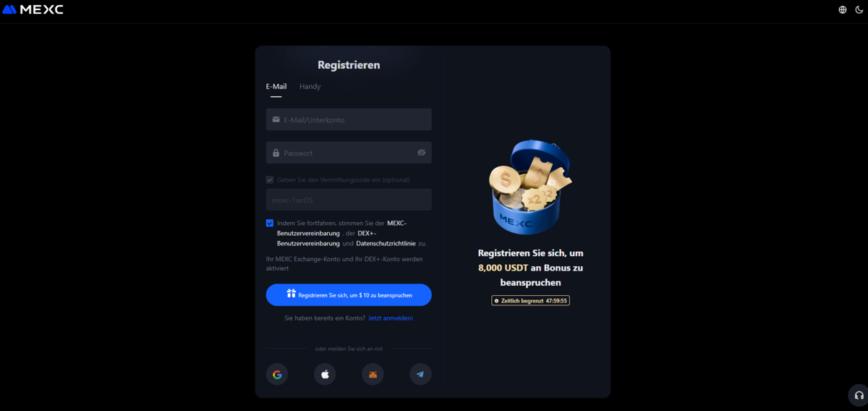Switch to the Handy tab

310,86
